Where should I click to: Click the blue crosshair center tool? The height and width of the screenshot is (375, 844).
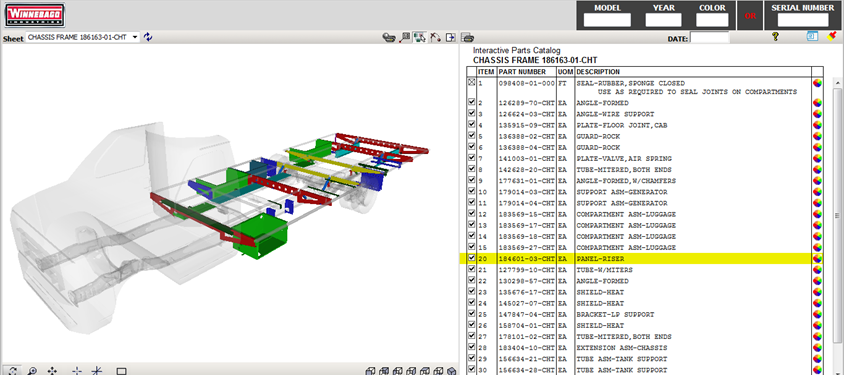(x=77, y=371)
